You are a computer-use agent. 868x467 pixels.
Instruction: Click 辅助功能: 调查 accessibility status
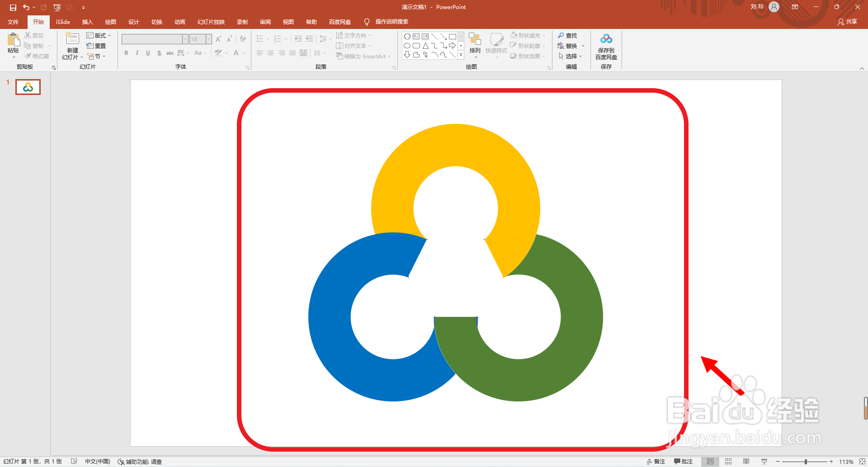coord(140,462)
